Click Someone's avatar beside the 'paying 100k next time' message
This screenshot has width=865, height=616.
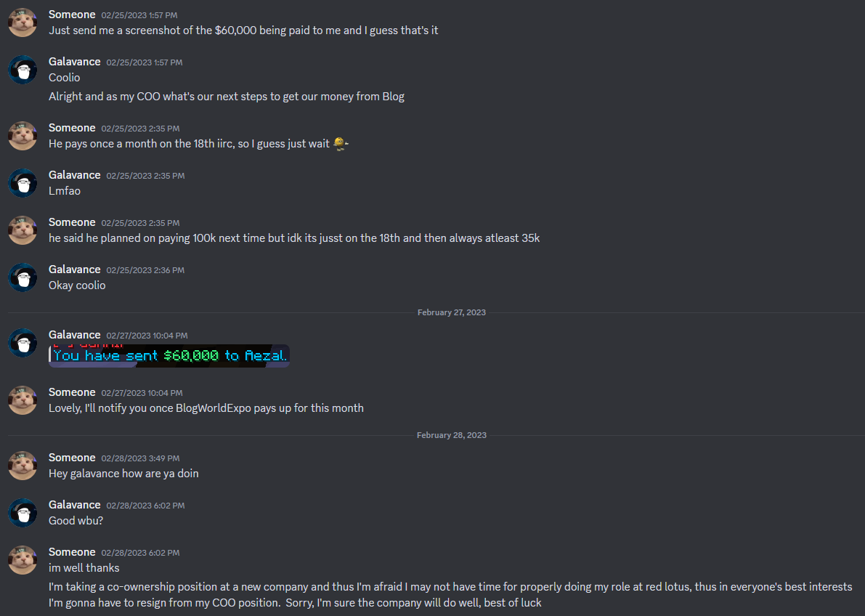23,230
